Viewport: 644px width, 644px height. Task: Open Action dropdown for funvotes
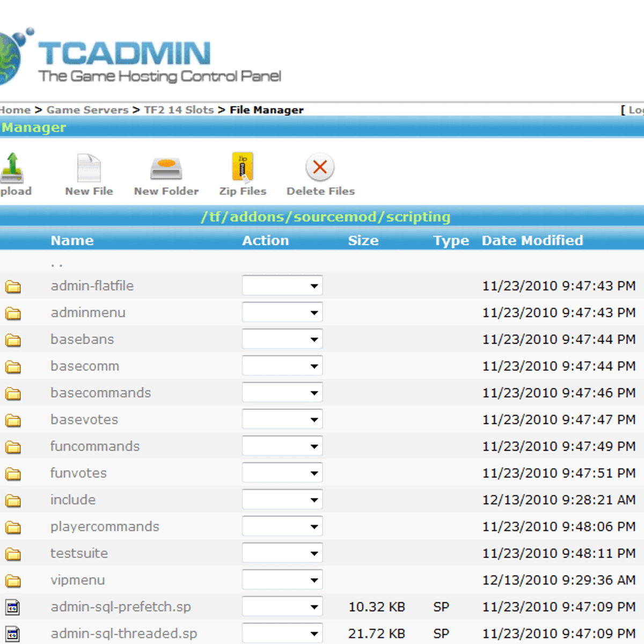point(282,473)
